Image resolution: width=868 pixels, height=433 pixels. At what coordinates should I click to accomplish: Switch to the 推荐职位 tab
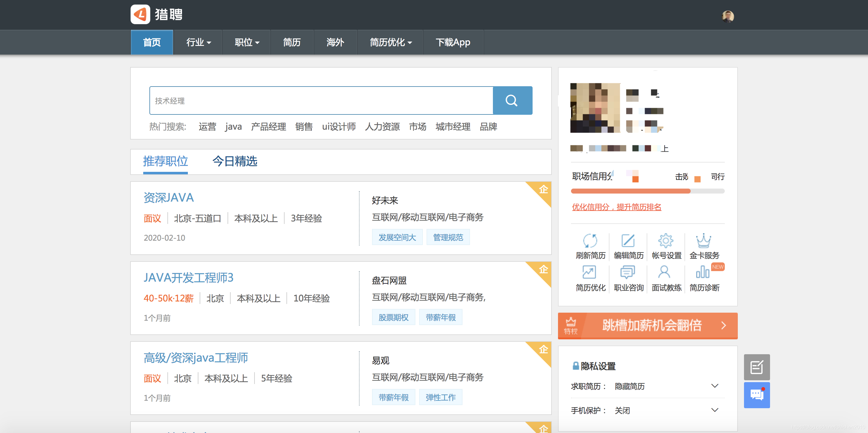tap(165, 162)
